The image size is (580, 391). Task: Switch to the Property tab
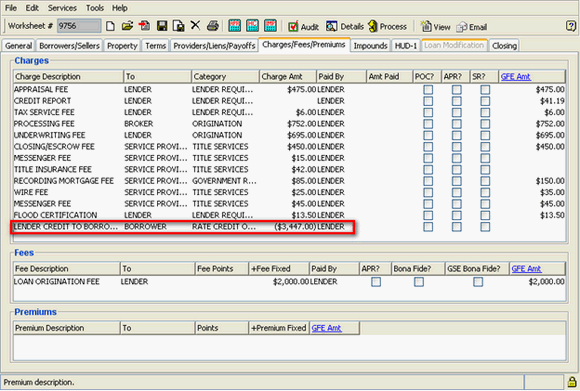click(122, 46)
